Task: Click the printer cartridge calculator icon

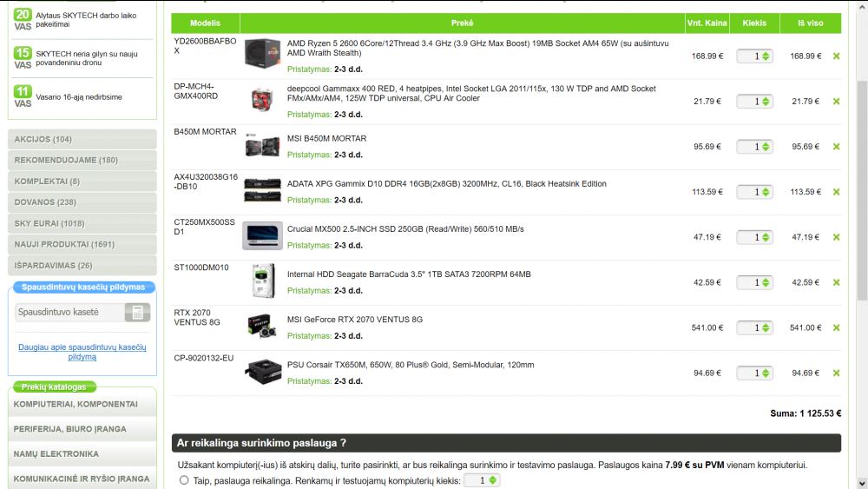Action: pyautogui.click(x=137, y=313)
